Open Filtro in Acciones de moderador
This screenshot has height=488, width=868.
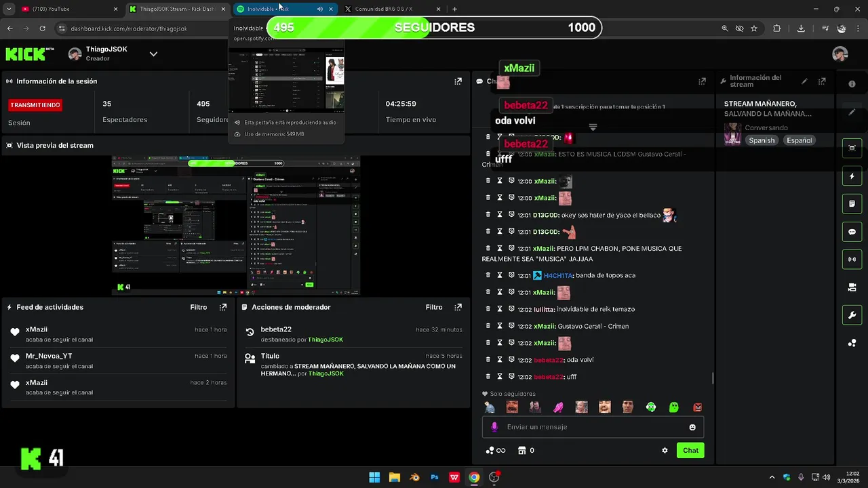coord(434,307)
